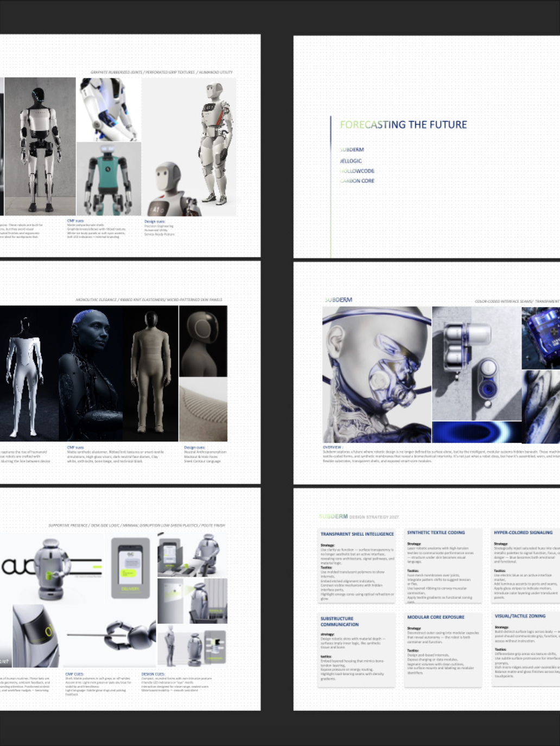Viewport: 560px width, 746px height.
Task: Select the black-and-white humanoid robot against concrete wall
Action: click(40, 147)
